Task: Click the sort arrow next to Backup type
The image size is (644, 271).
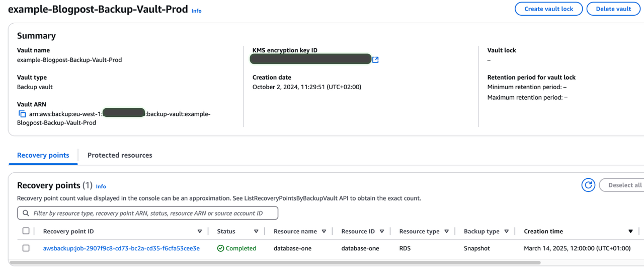Action: (506, 232)
